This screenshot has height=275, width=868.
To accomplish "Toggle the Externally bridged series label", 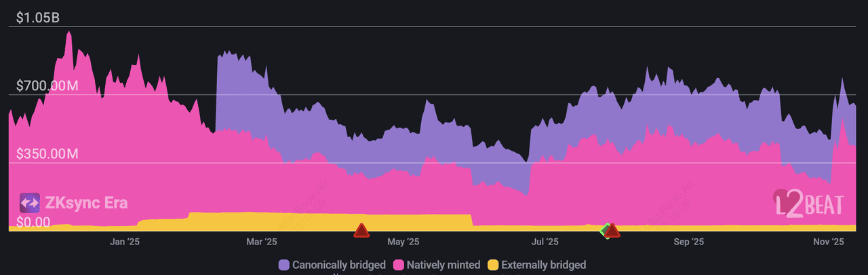I will (x=543, y=265).
